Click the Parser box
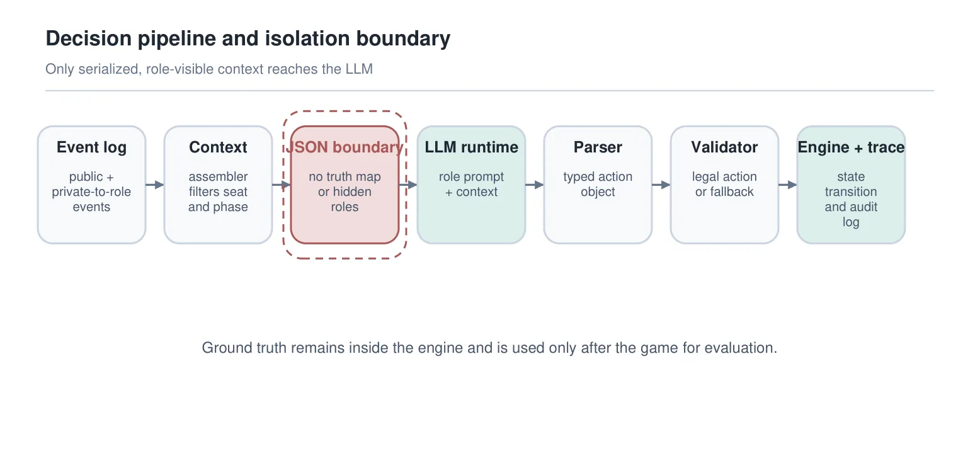 598,185
